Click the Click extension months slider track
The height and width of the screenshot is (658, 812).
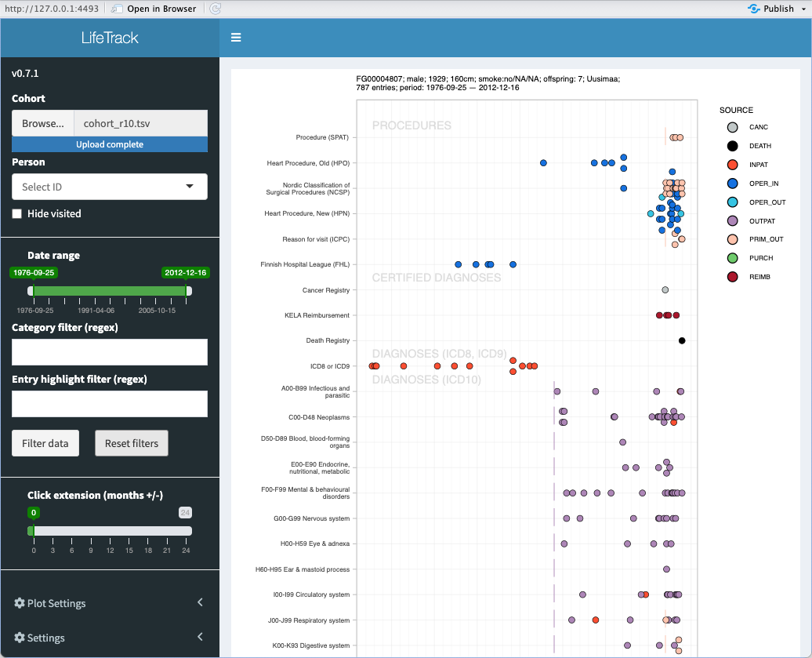(110, 531)
